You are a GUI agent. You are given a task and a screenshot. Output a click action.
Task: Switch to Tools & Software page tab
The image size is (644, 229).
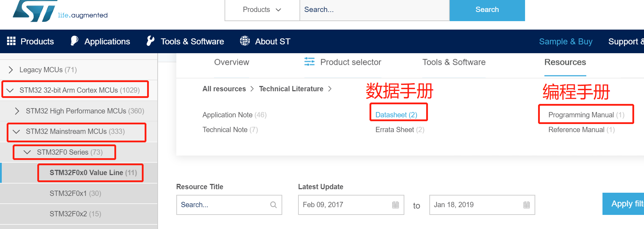coord(454,62)
